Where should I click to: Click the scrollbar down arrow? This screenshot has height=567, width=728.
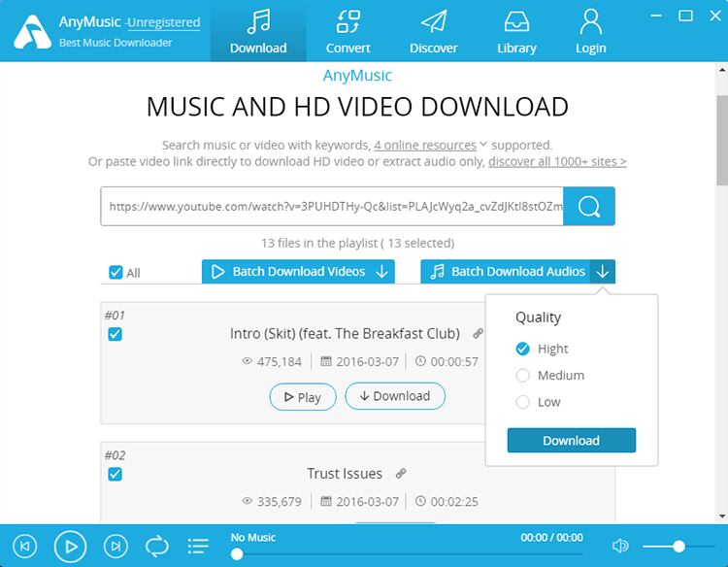tap(722, 516)
